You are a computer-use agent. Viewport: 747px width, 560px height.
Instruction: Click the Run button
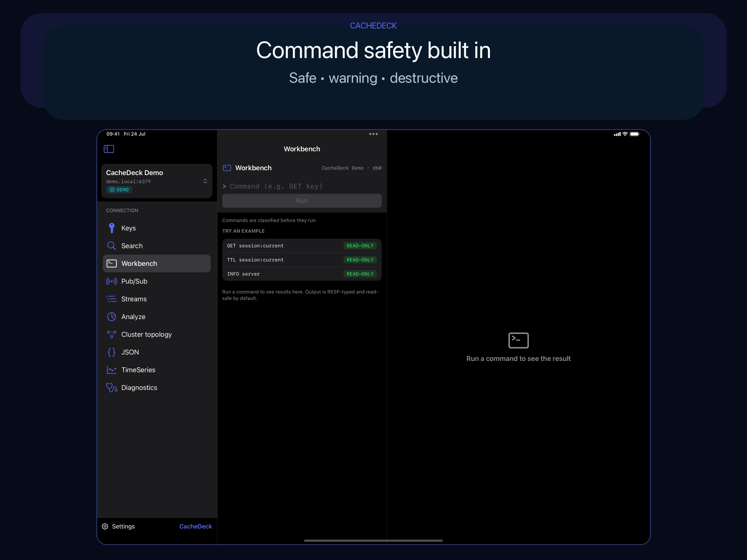pos(302,201)
